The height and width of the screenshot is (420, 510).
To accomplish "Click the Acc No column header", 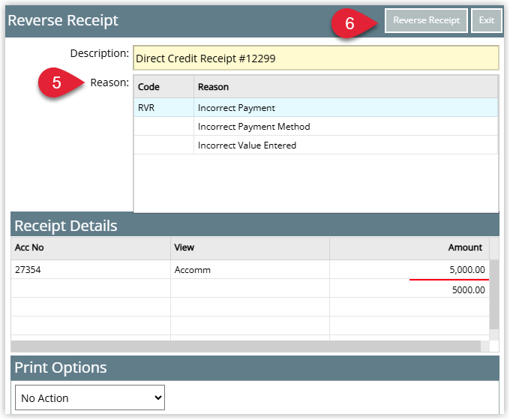I will 91,248.
